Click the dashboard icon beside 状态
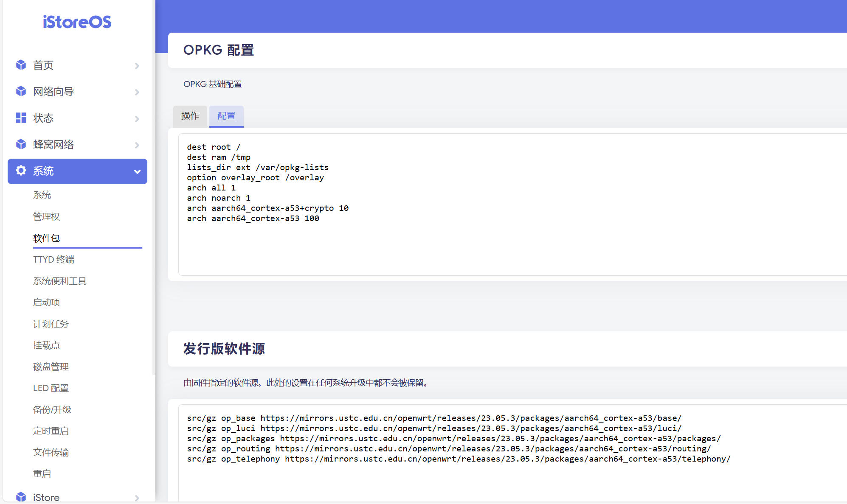Viewport: 847px width, 504px height. 21,118
